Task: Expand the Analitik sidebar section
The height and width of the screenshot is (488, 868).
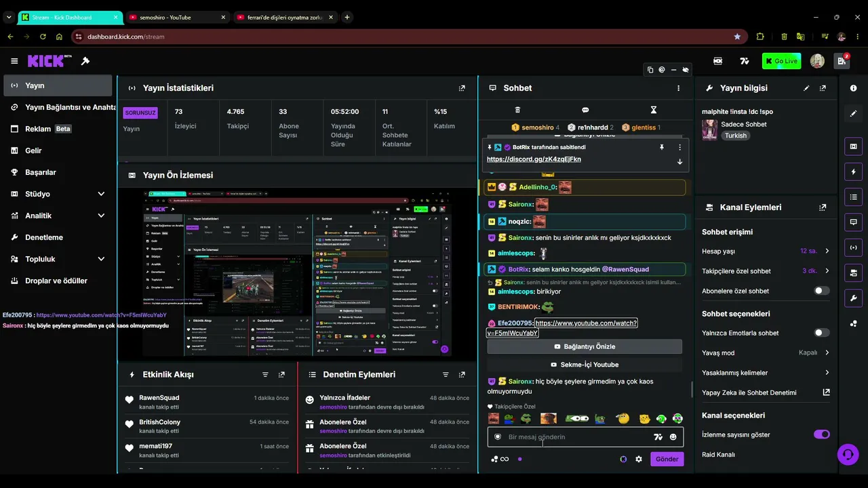Action: click(x=101, y=216)
